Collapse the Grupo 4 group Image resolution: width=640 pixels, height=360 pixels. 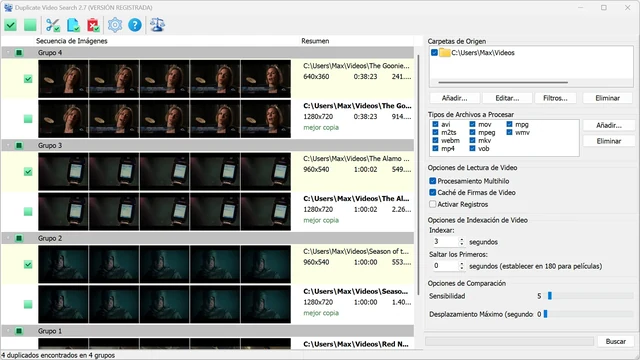[x=8, y=53]
